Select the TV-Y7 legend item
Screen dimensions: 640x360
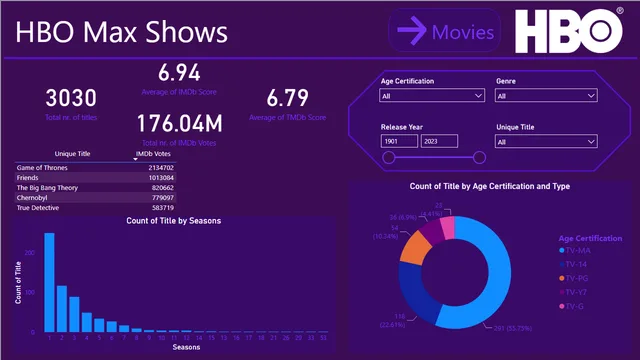(x=573, y=292)
